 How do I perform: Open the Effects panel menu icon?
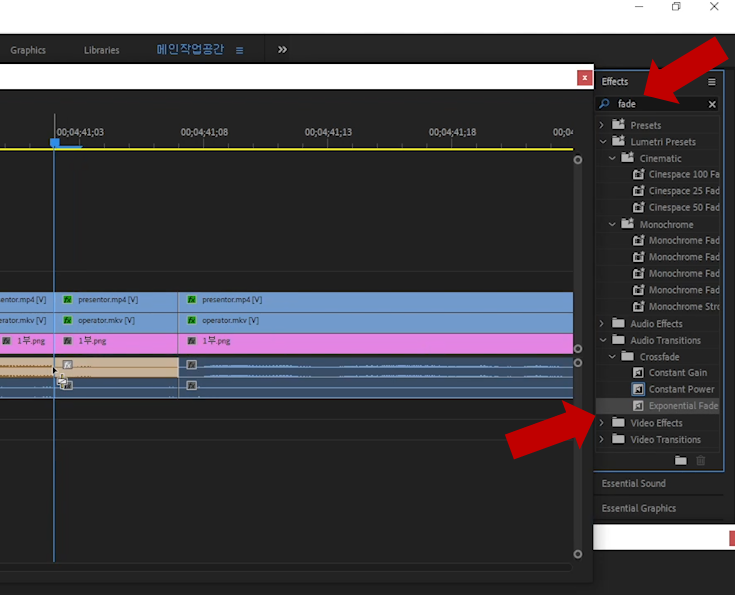click(x=712, y=82)
